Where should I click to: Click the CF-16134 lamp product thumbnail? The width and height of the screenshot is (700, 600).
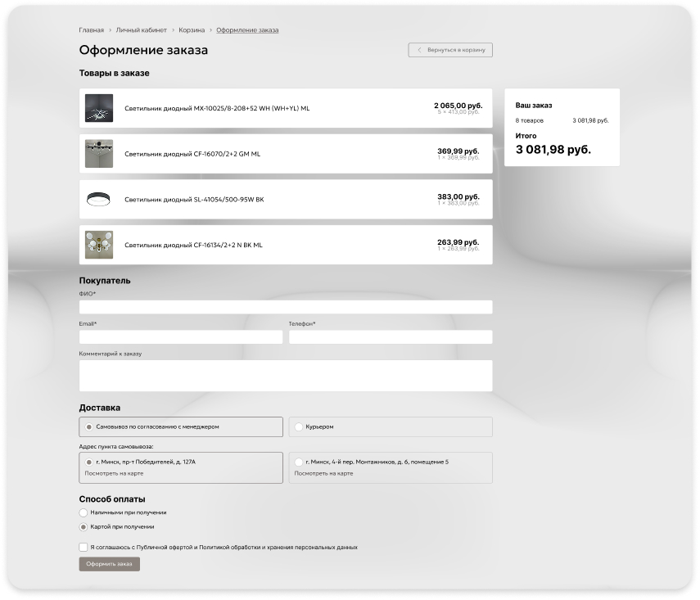(99, 245)
